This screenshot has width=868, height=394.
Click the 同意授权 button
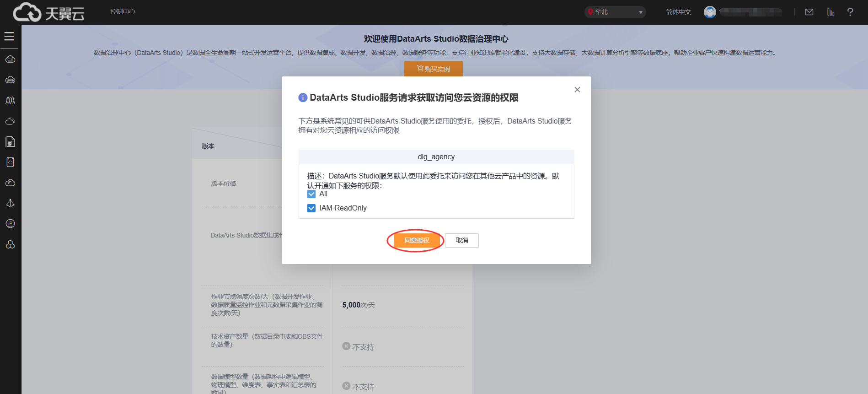tap(417, 240)
